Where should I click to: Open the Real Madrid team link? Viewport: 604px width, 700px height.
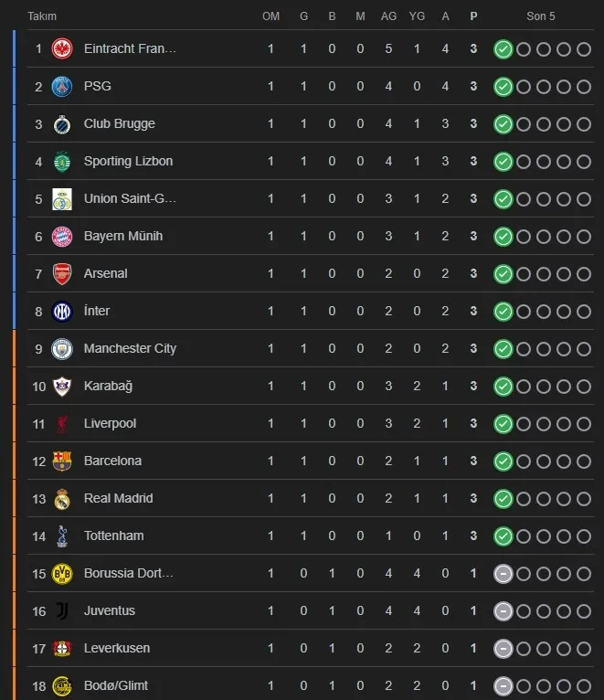[x=118, y=498]
